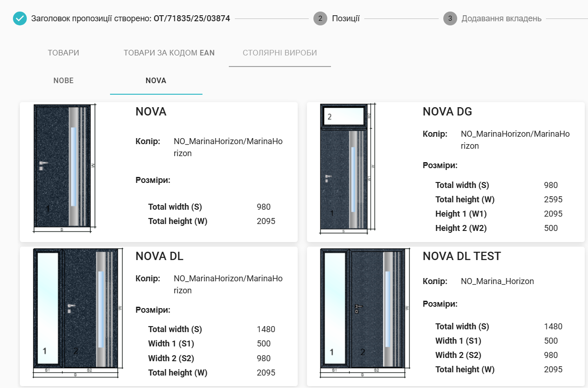Screen dimensions: 588x388
Task: Select the NOVA sub-tab
Action: (x=156, y=80)
